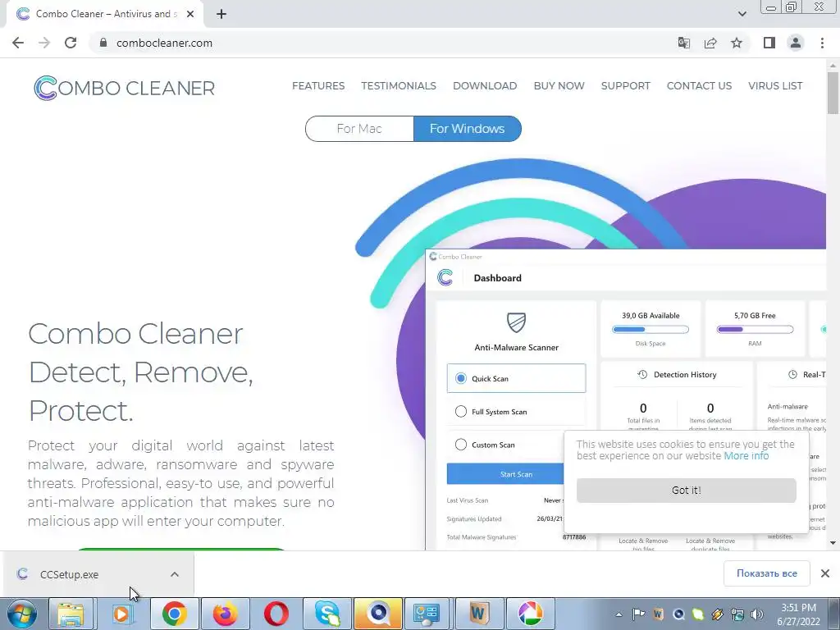Share this page via share icon
The width and height of the screenshot is (840, 630).
[710, 43]
